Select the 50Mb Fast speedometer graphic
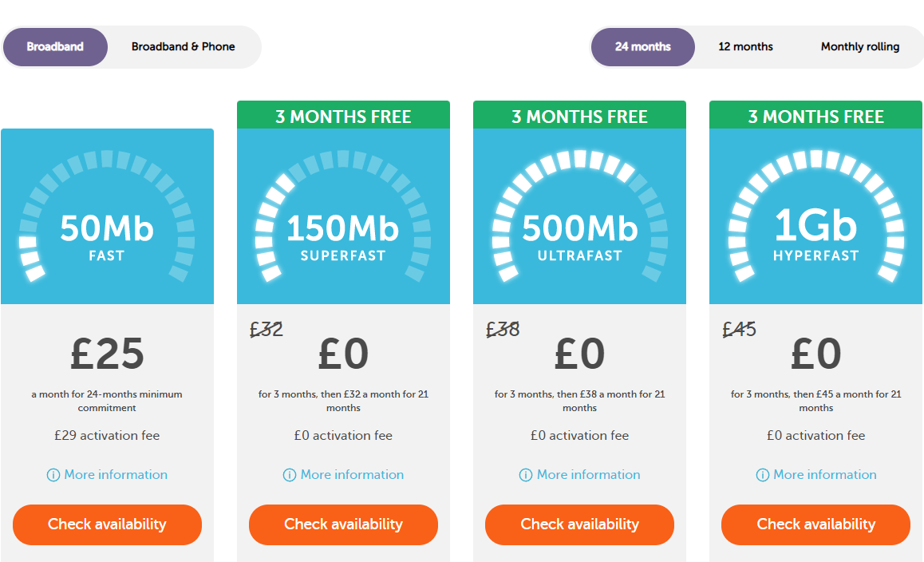This screenshot has height=562, width=924. click(x=107, y=216)
